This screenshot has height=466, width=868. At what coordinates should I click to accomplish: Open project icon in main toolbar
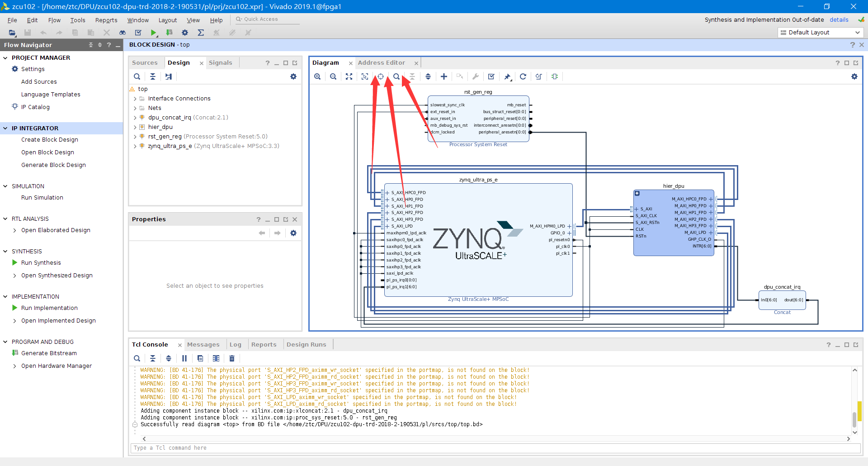12,33
